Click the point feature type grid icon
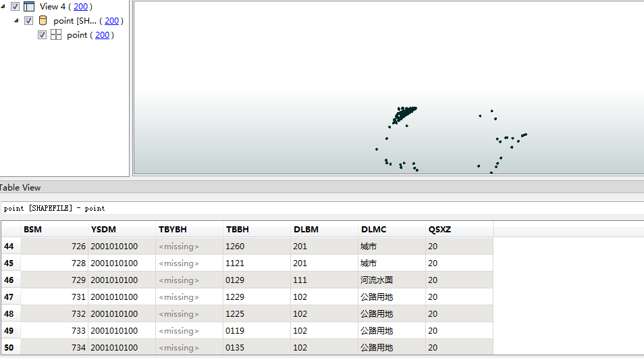 pyautogui.click(x=56, y=35)
